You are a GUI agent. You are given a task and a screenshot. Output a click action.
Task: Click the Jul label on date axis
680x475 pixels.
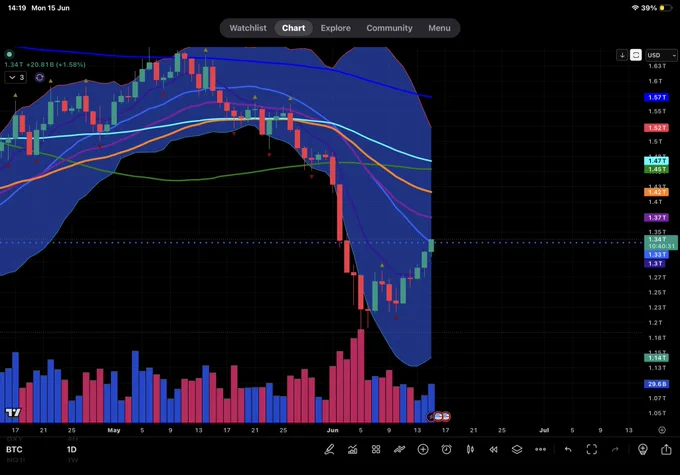(544, 430)
